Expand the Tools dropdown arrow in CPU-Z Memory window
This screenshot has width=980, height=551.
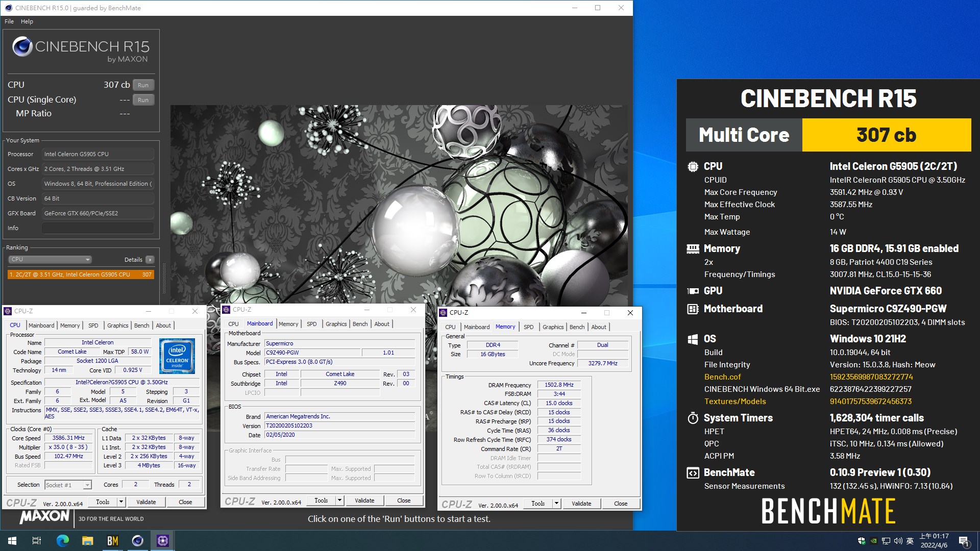tap(556, 504)
